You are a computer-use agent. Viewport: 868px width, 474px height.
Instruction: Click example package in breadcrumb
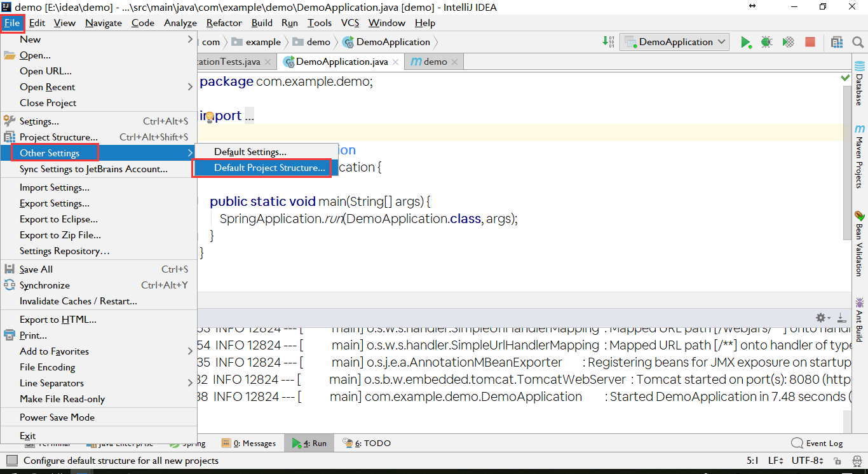tap(257, 42)
